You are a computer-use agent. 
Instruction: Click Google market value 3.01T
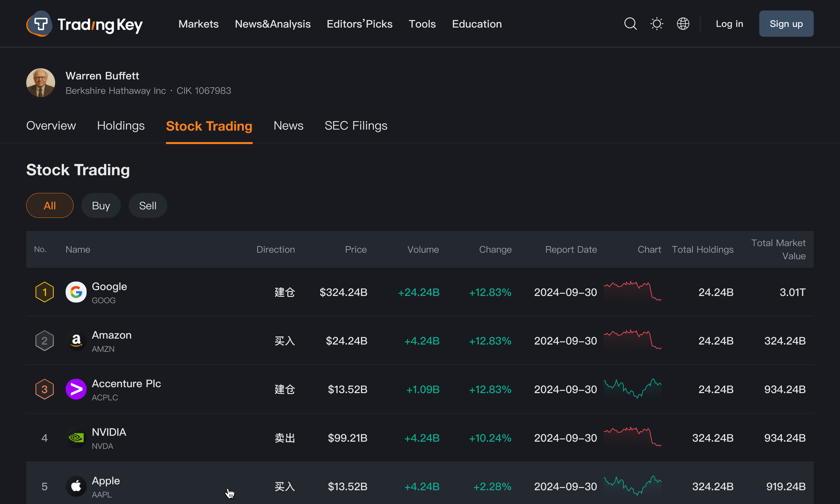pos(792,292)
